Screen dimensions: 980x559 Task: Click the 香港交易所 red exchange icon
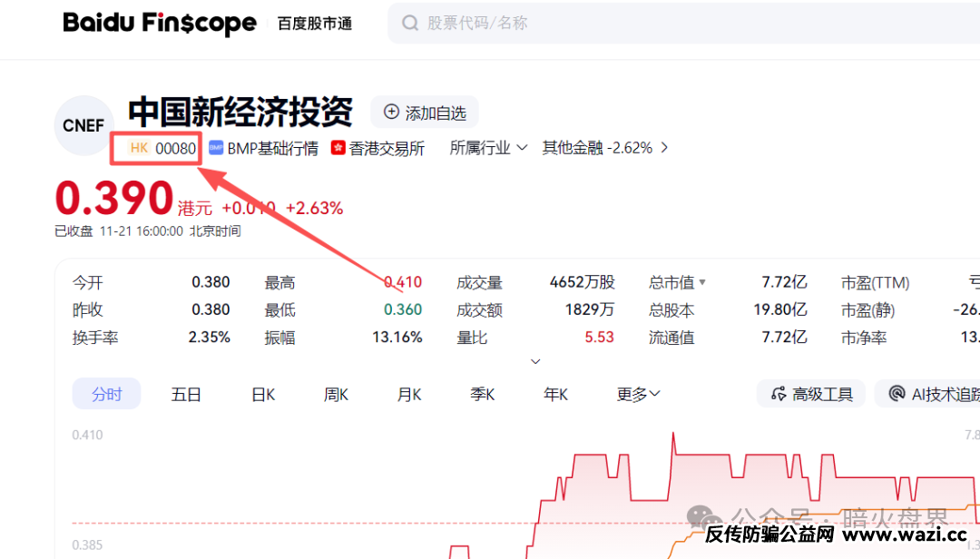(337, 147)
